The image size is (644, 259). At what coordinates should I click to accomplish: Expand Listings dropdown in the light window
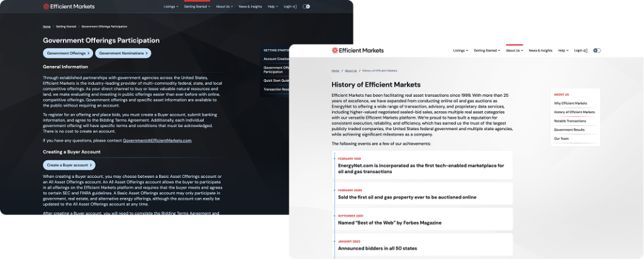coord(460,50)
